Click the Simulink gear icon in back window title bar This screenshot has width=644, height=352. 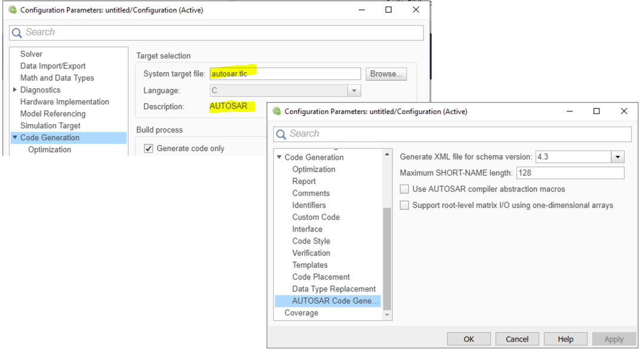click(13, 10)
